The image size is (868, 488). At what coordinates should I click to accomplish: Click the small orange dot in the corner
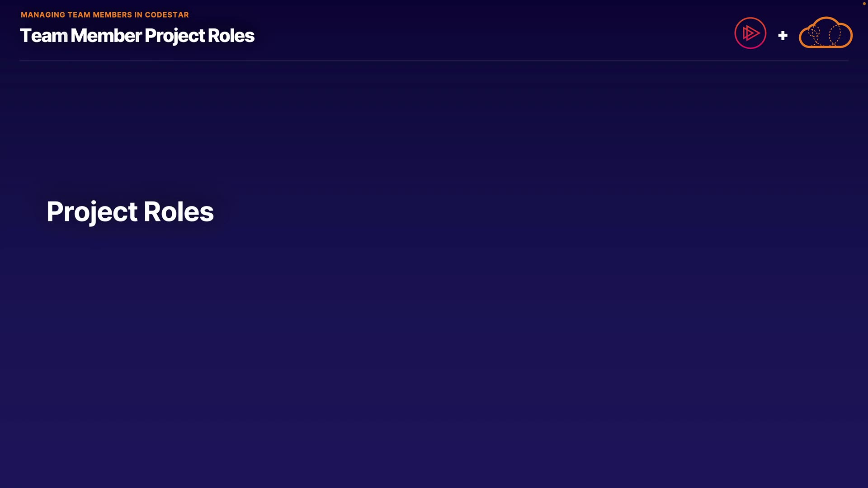pos(864,4)
